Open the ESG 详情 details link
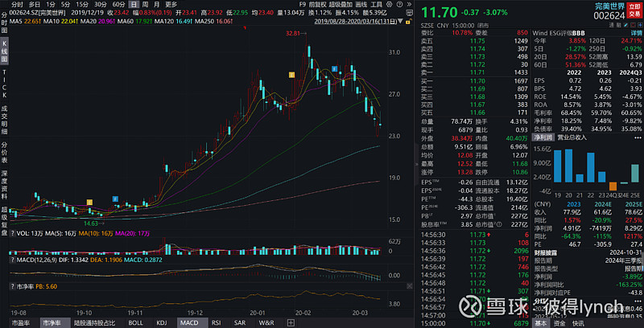 [637, 33]
